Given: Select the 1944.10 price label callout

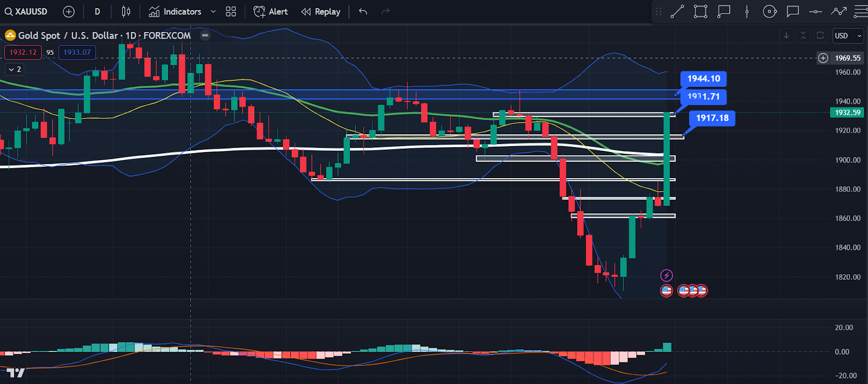Looking at the screenshot, I should click(x=704, y=79).
